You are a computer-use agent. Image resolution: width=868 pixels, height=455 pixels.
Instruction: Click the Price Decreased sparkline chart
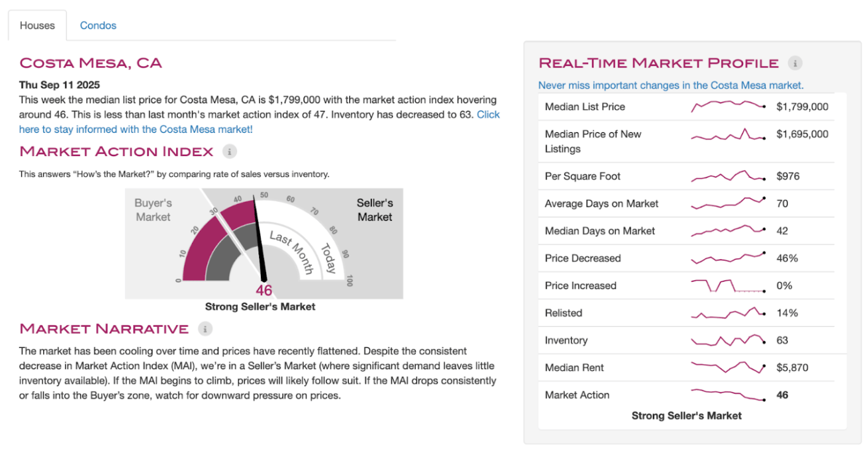point(728,257)
